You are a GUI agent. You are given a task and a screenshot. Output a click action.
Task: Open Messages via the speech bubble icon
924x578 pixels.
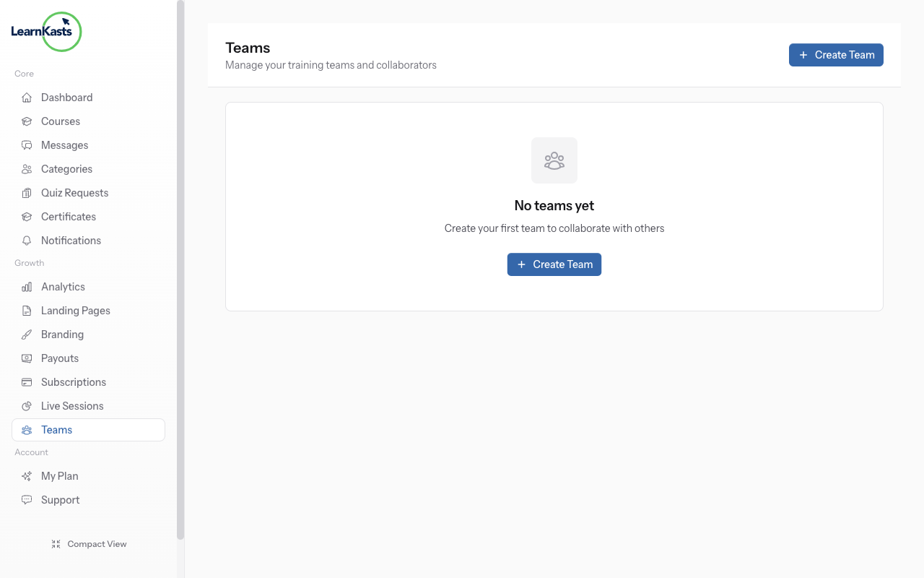pos(27,144)
